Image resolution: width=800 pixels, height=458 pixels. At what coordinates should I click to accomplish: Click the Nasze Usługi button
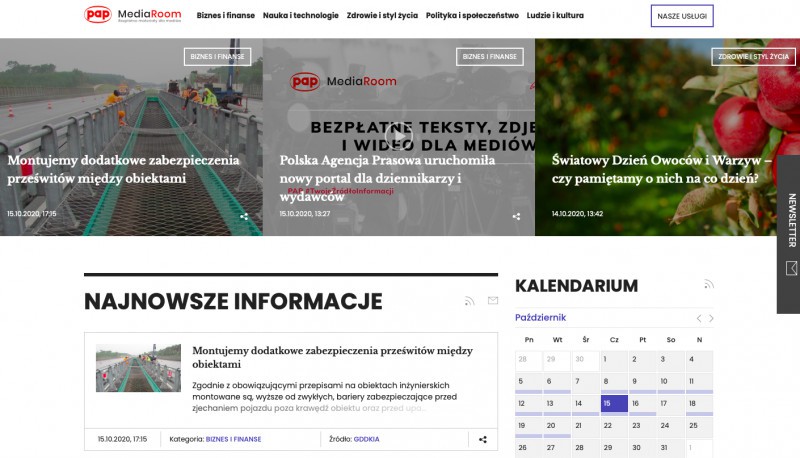[x=682, y=16]
